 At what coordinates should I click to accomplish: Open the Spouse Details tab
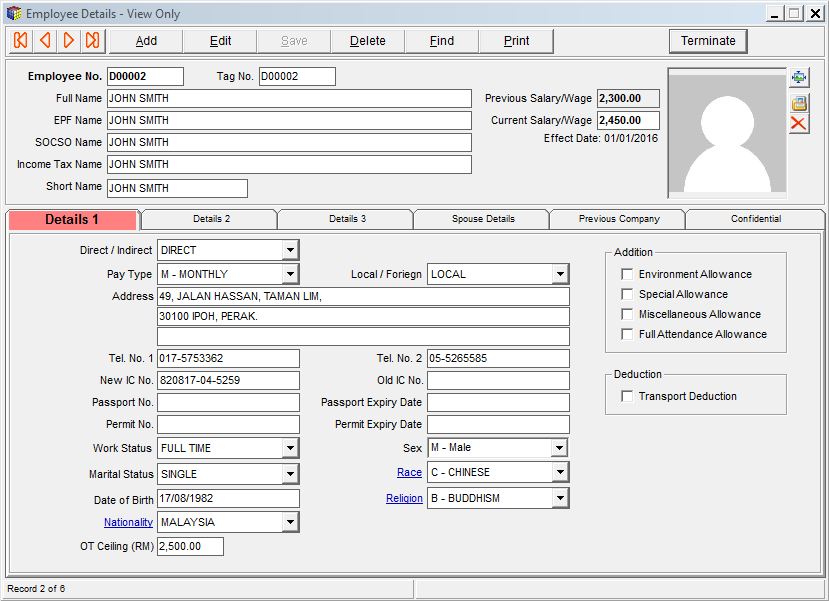pyautogui.click(x=483, y=219)
